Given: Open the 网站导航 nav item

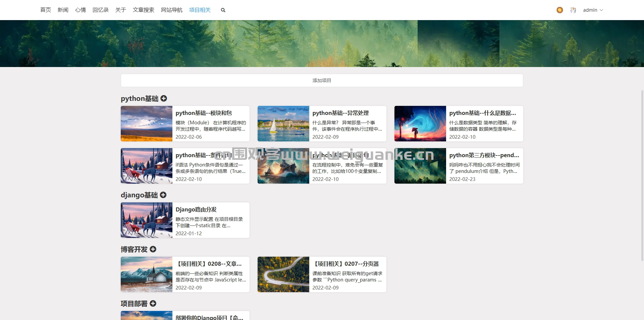Looking at the screenshot, I should click(x=172, y=10).
